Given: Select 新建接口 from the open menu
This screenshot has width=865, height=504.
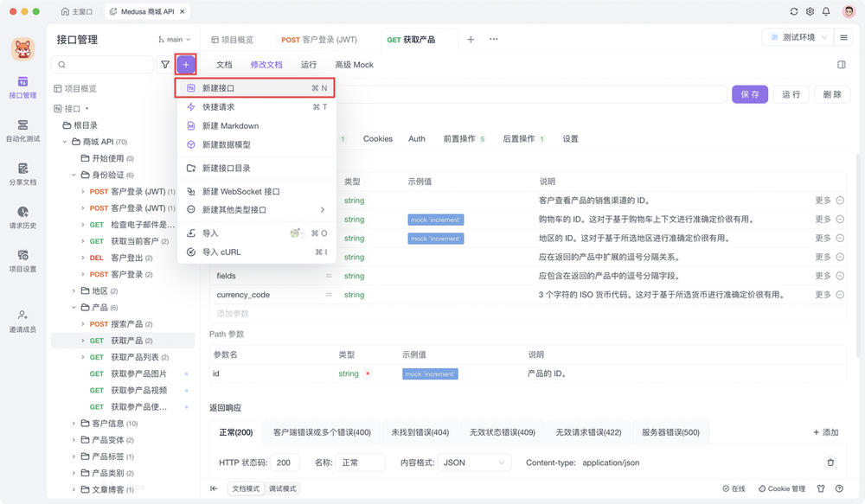Looking at the screenshot, I should (x=218, y=88).
